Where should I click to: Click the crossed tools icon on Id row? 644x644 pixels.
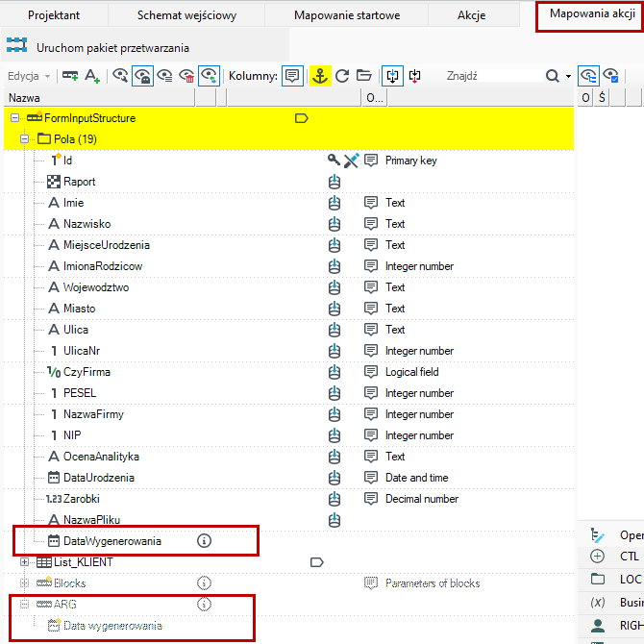(x=351, y=161)
